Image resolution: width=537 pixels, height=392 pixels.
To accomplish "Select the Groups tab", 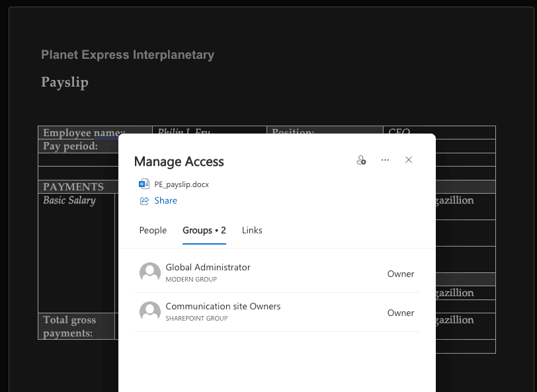I will [204, 230].
